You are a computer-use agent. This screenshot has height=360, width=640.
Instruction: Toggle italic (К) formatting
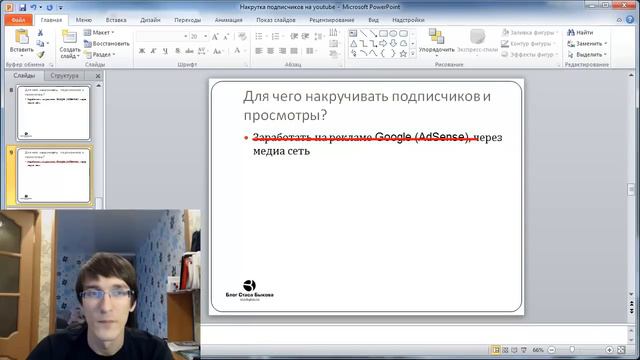tap(153, 51)
